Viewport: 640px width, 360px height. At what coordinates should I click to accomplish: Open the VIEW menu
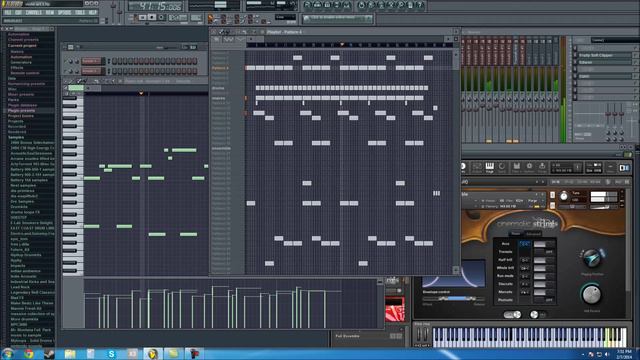(50, 13)
